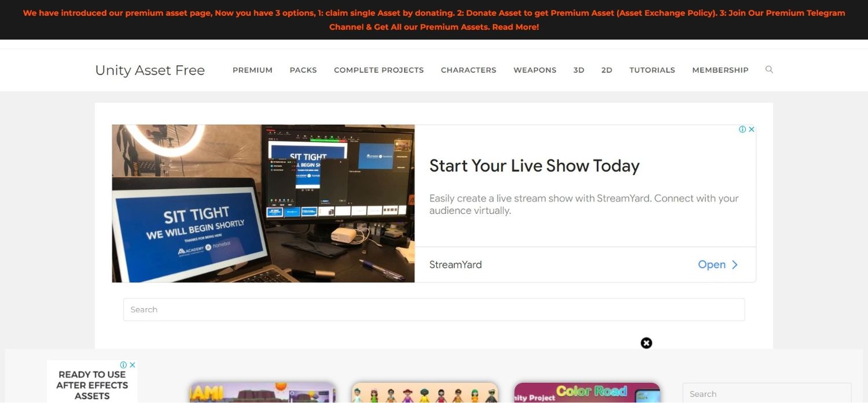Go to the MEMBERSHIP page

click(x=720, y=70)
